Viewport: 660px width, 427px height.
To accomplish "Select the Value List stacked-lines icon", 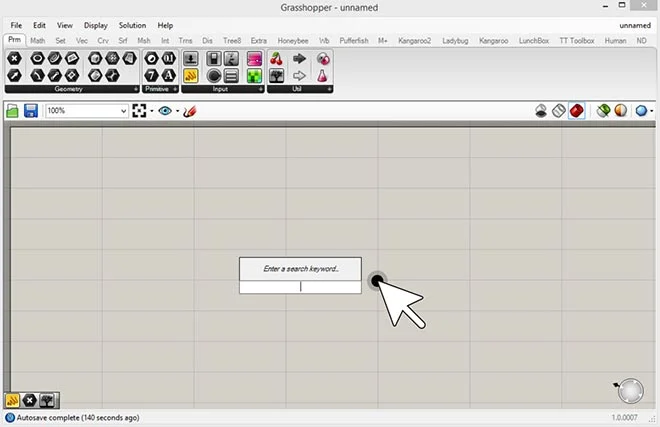I will [x=231, y=76].
